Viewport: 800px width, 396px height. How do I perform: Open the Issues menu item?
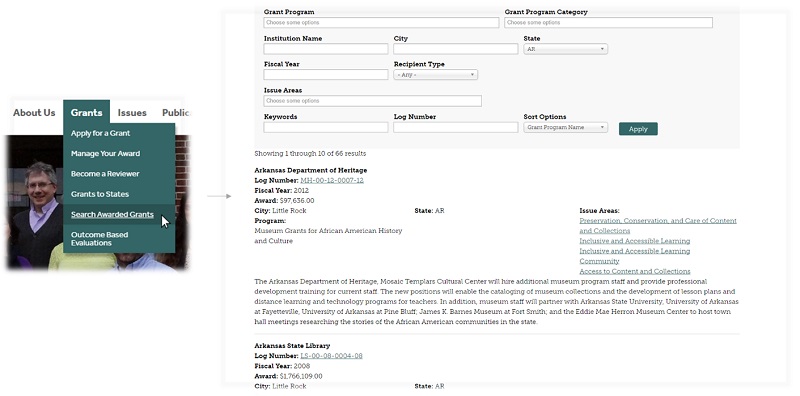coord(132,113)
